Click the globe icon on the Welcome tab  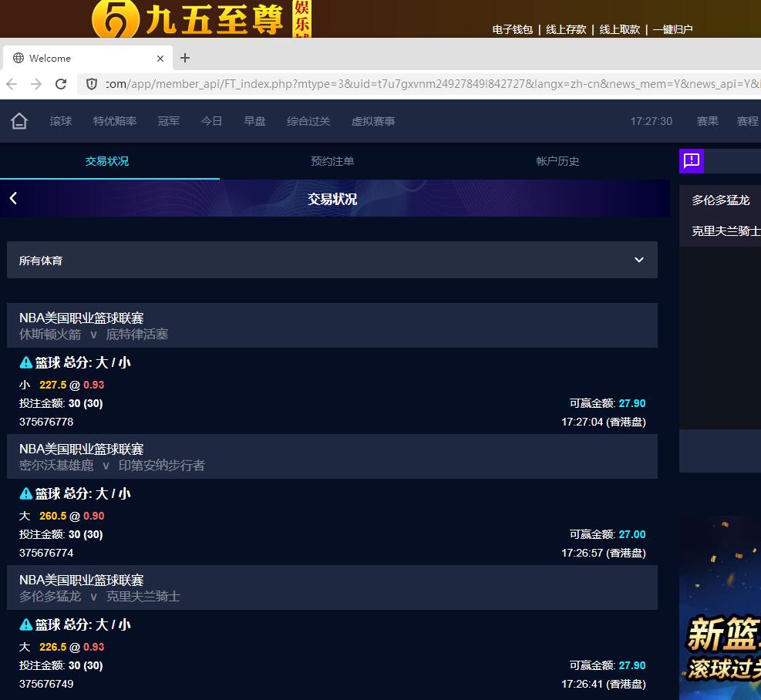tap(19, 58)
